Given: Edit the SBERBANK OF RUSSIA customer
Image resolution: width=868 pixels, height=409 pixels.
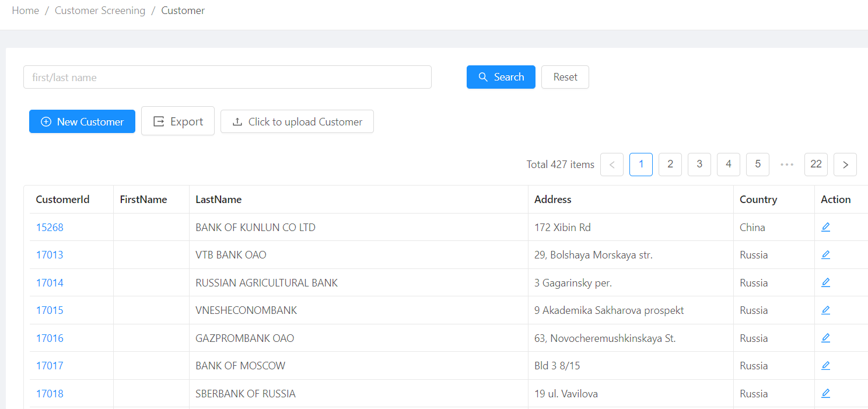Looking at the screenshot, I should tap(825, 393).
